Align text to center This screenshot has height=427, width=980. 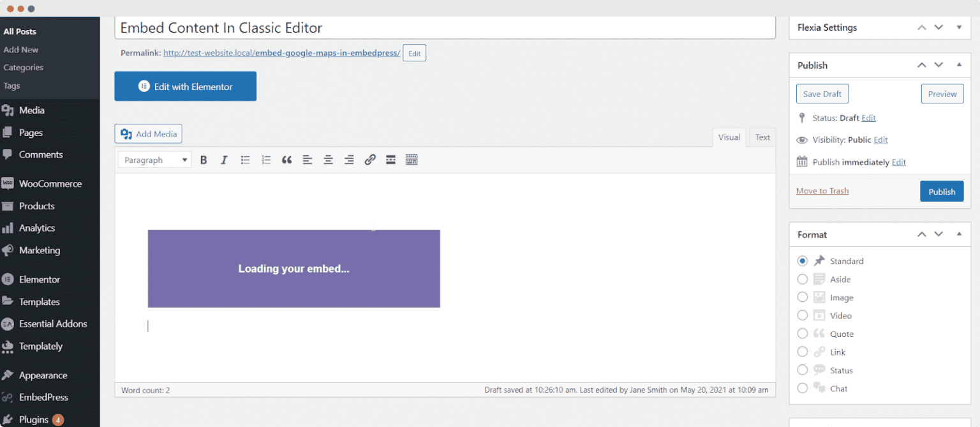coord(328,160)
